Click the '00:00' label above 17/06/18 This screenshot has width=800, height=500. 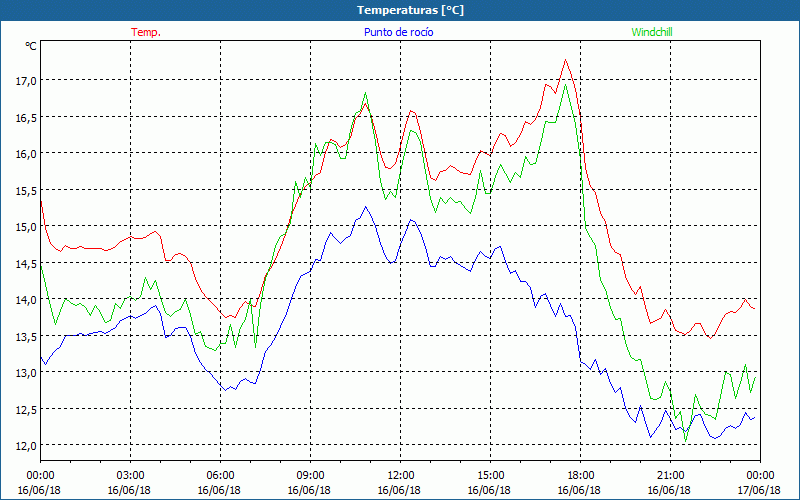[x=760, y=476]
